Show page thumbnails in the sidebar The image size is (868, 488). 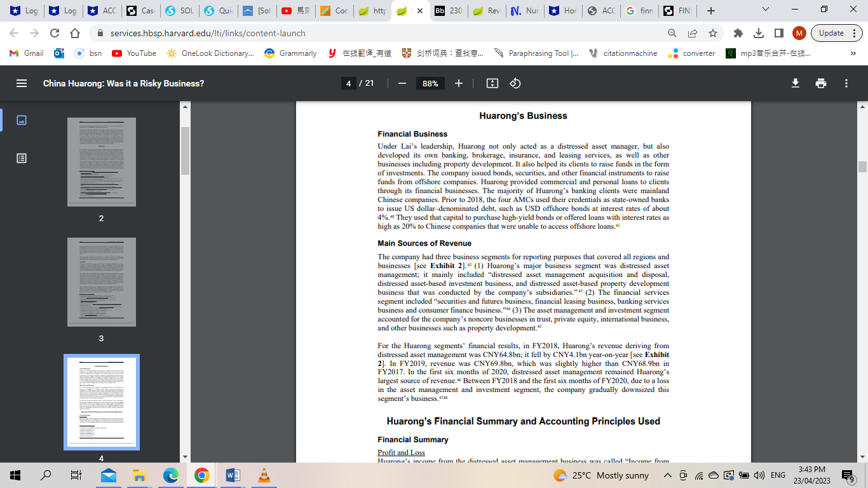pyautogui.click(x=22, y=120)
